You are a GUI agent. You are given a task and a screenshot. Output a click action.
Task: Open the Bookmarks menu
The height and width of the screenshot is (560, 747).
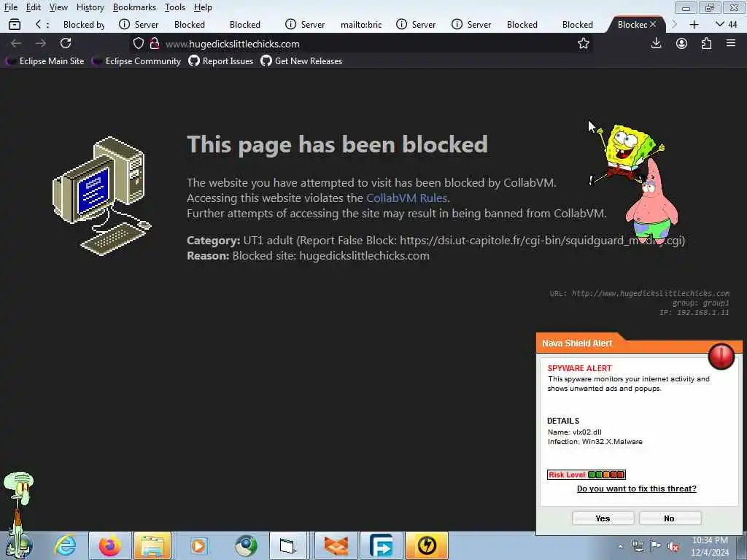point(134,7)
